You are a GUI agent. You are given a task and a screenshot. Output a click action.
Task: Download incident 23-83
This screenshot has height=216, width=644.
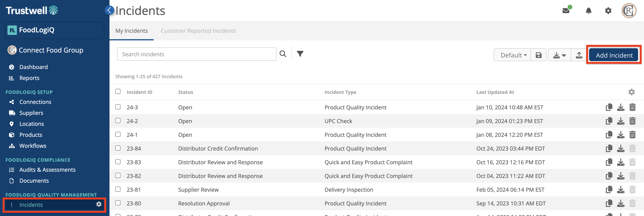tap(620, 162)
